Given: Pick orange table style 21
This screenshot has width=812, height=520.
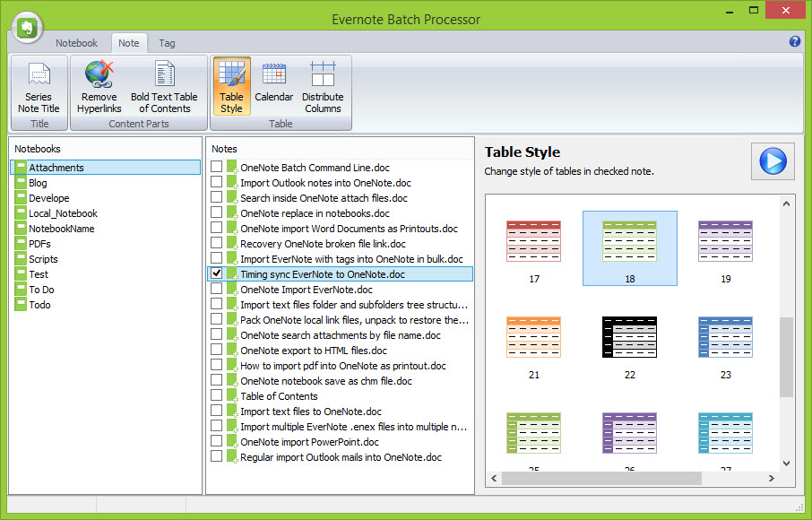Looking at the screenshot, I should point(534,344).
